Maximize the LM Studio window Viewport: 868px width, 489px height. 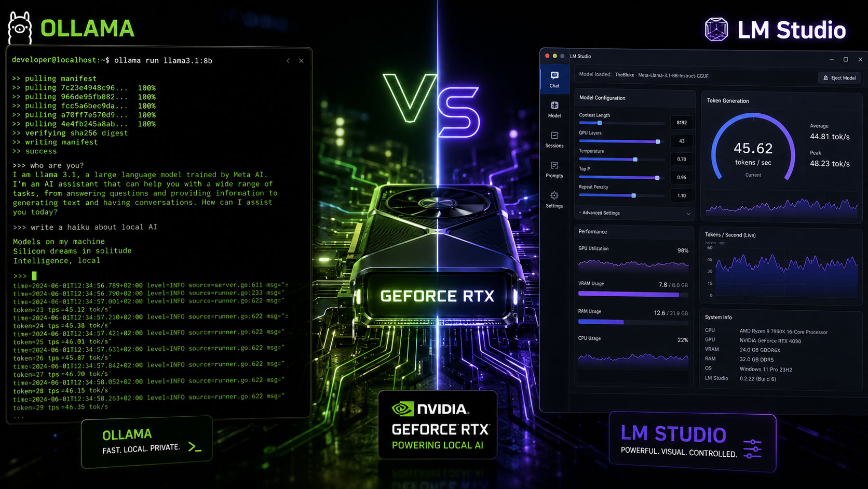tap(846, 59)
